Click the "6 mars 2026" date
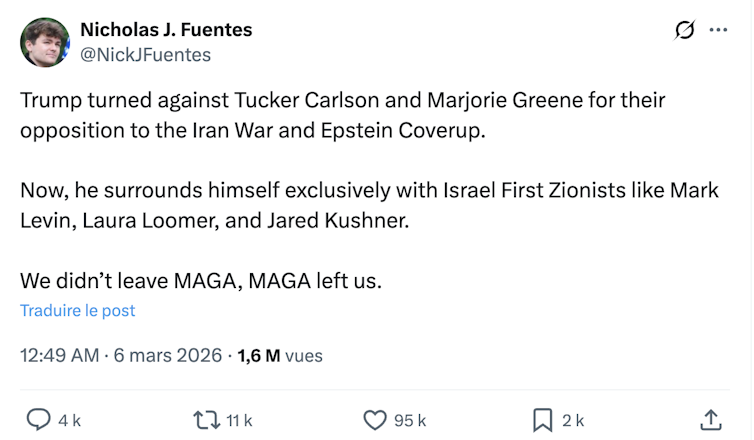Viewport: 754px width, 440px height. coord(167,355)
